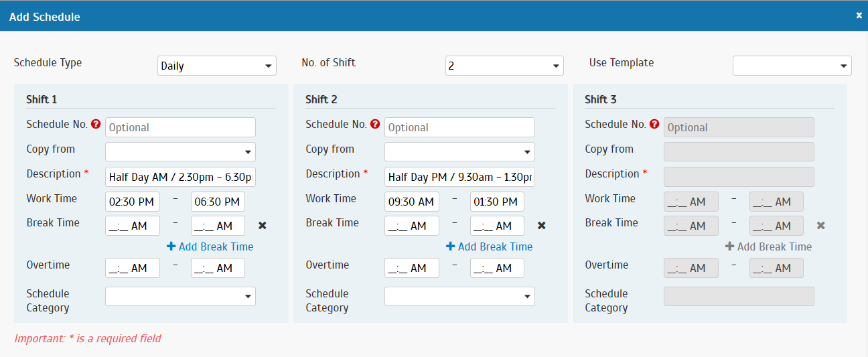This screenshot has height=357, width=868.
Task: Click Shift 1 Schedule No. field
Action: [180, 127]
